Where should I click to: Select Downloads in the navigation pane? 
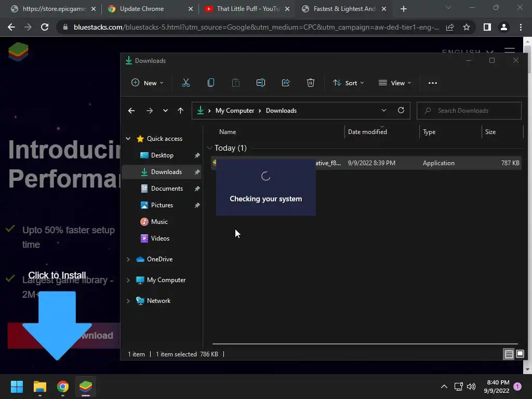[x=162, y=171]
